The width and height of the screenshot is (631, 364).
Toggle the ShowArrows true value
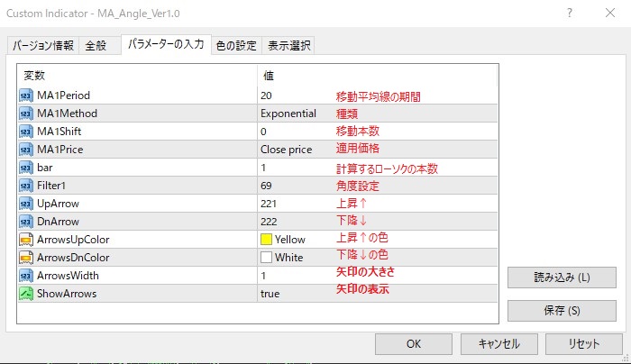point(270,294)
